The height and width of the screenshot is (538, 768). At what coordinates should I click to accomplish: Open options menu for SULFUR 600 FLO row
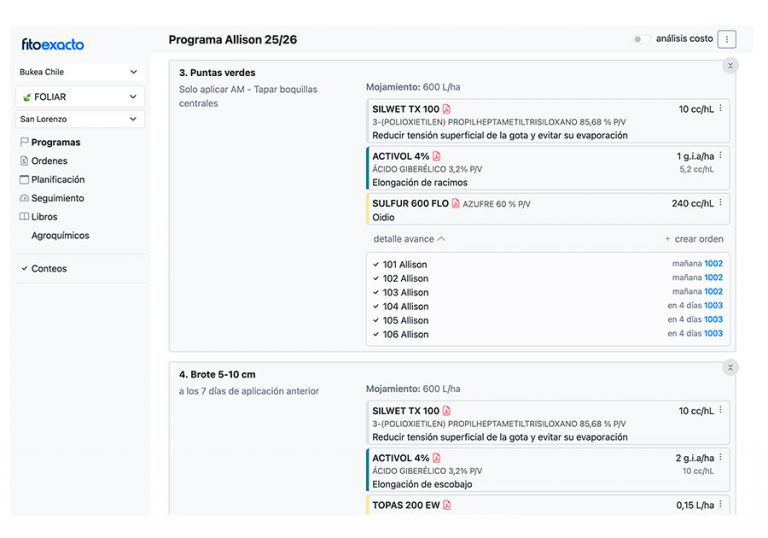721,202
